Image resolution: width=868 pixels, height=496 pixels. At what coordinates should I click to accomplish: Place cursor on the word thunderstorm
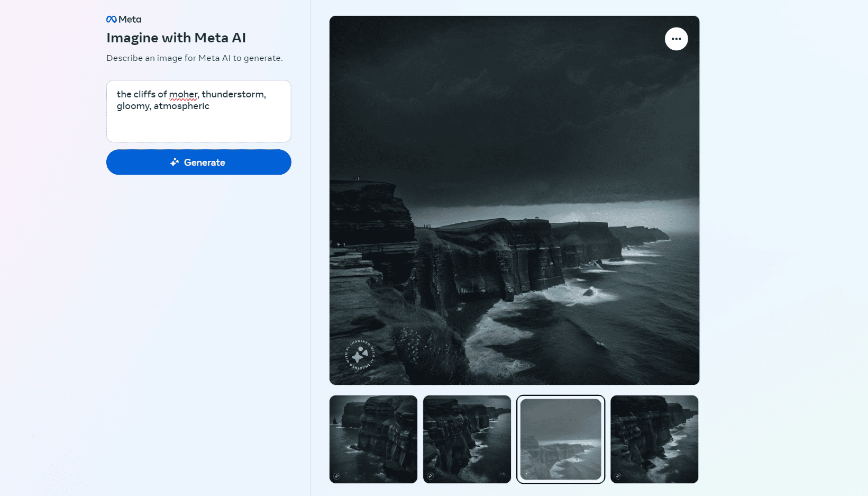click(233, 94)
